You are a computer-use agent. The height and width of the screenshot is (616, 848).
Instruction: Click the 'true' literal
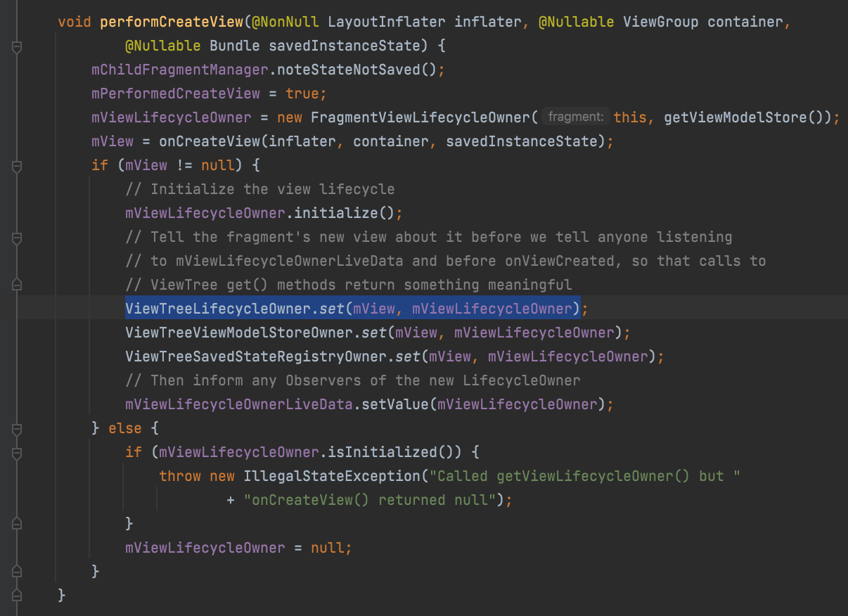click(x=302, y=94)
